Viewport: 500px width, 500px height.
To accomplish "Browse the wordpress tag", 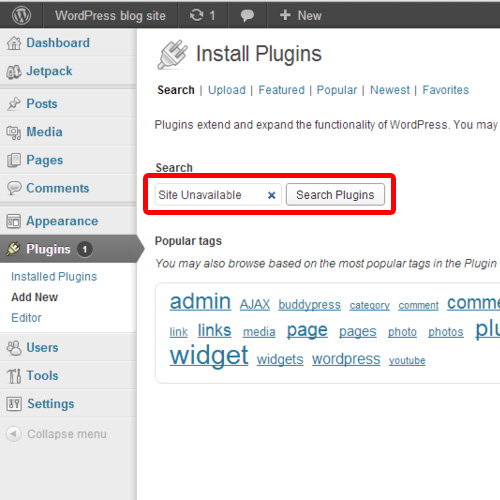I will click(346, 359).
